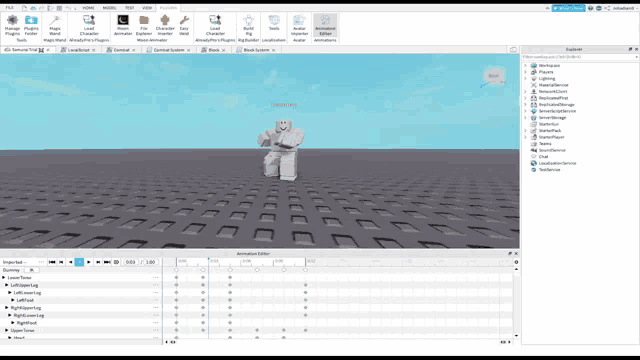Select the LowerTorso keyframe at 0:00
This screenshot has width=640, height=360.
[x=176, y=278]
